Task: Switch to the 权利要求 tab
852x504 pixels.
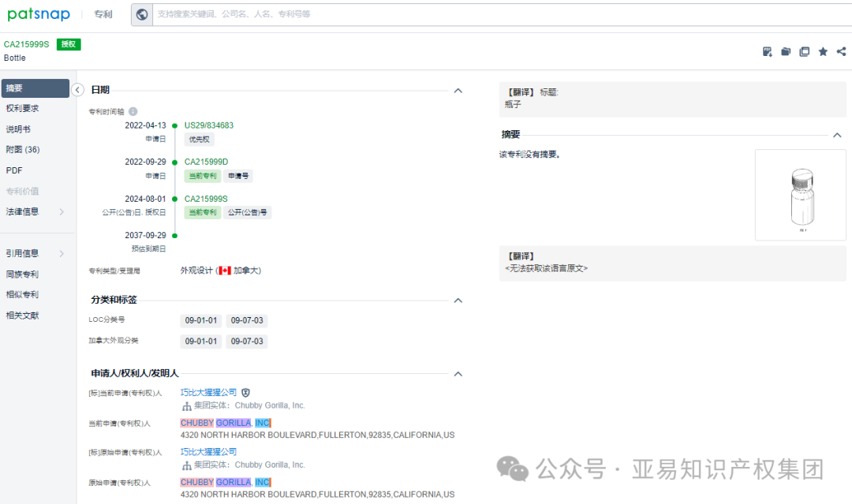Action: click(24, 108)
